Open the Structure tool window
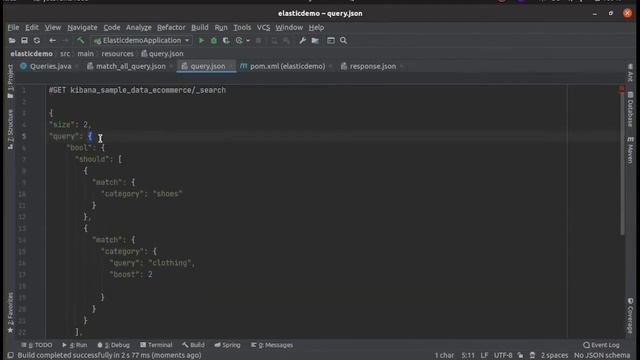 click(x=10, y=129)
